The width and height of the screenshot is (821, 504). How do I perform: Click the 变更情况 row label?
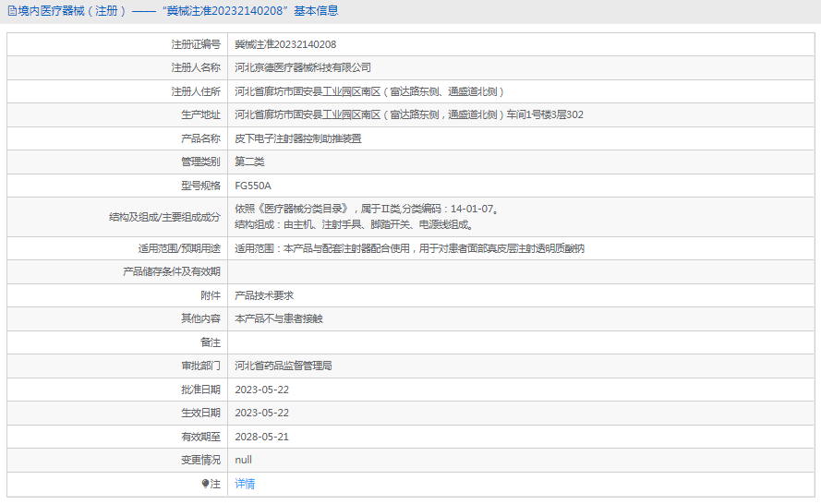tap(201, 460)
